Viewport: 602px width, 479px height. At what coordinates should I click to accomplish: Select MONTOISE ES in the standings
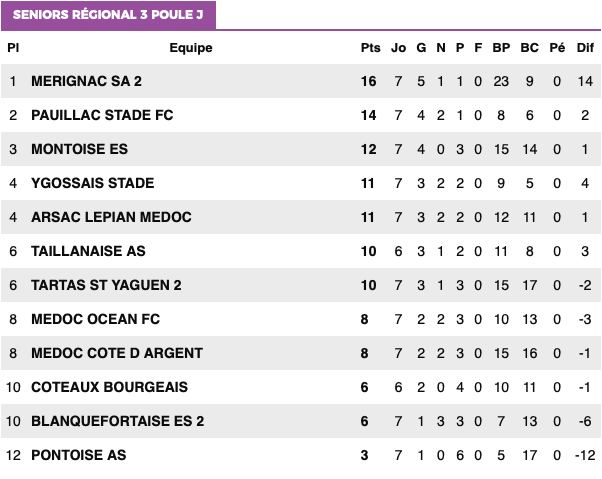(79, 149)
